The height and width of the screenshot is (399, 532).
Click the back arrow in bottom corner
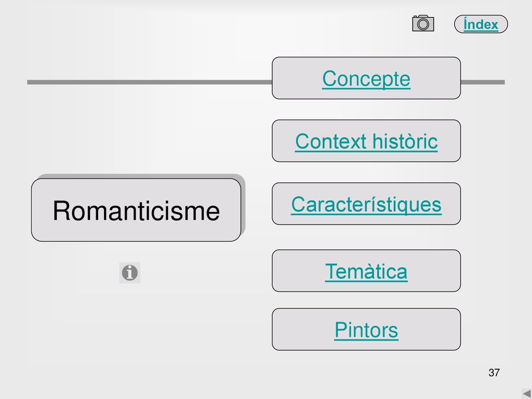pyautogui.click(x=527, y=394)
